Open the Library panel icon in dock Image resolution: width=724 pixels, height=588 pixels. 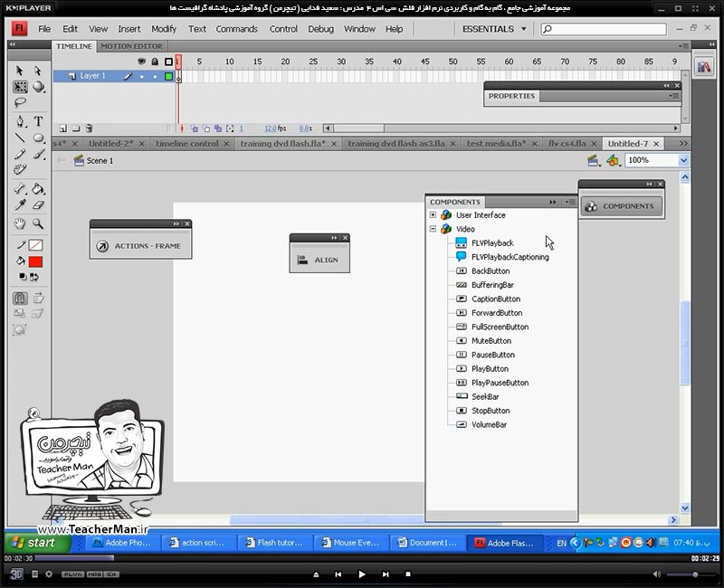point(704,67)
